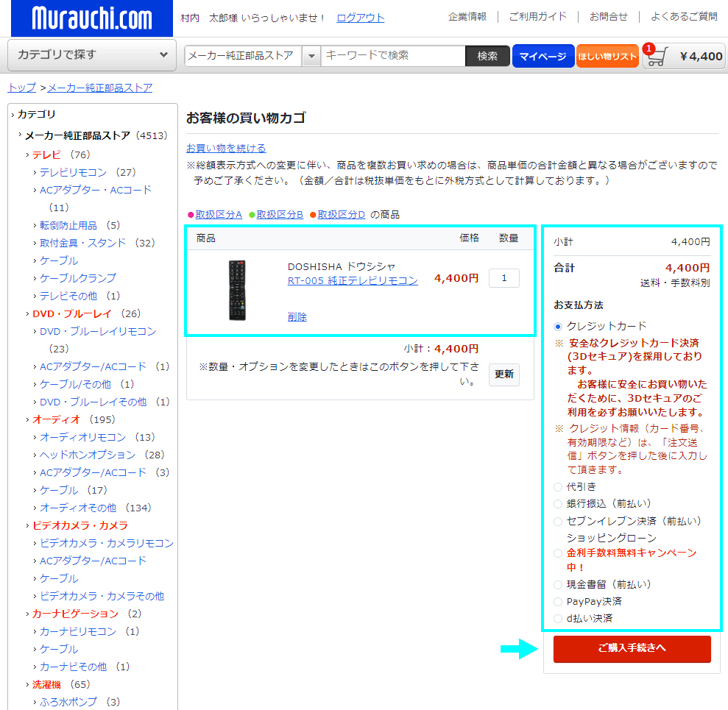Screen dimensions: 728x710
Task: Open マイページ
Action: (x=543, y=56)
